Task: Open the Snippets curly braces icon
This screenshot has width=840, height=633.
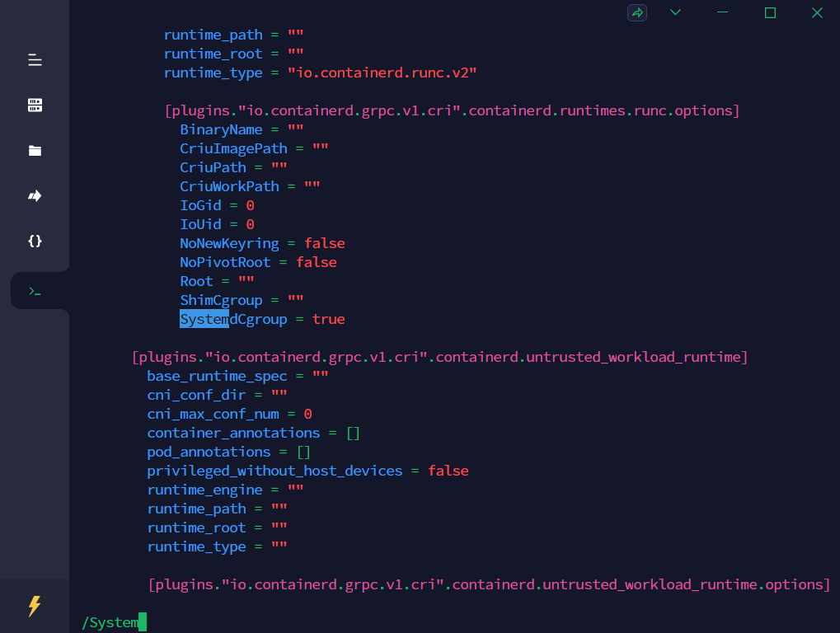Action: point(35,241)
